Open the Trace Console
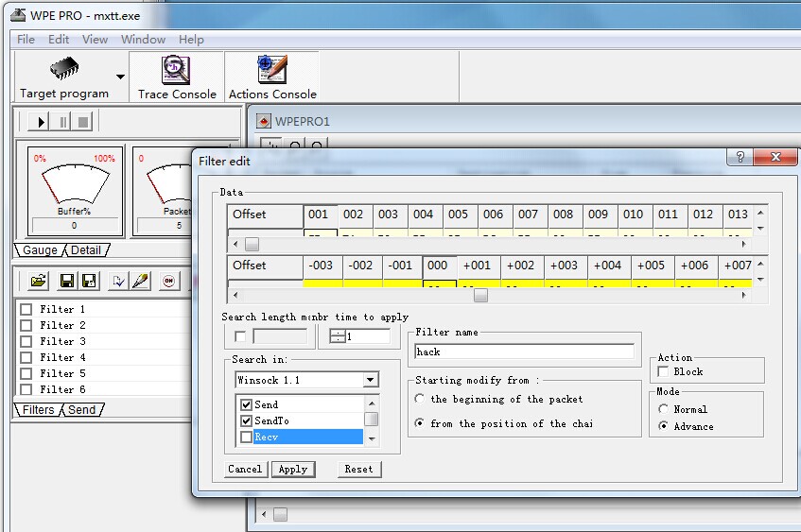This screenshot has width=801, height=532. point(177,77)
